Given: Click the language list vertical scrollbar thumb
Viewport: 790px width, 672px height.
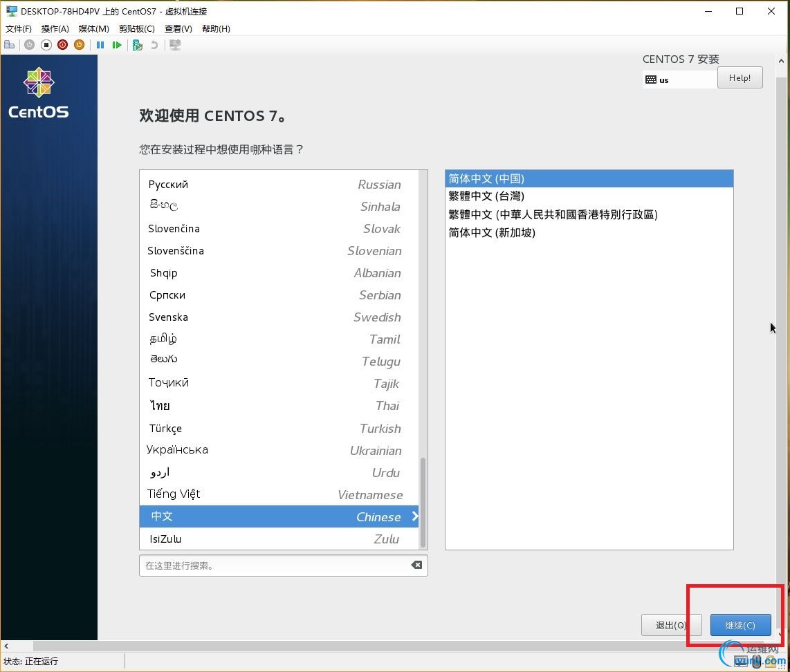Looking at the screenshot, I should pos(423,502).
